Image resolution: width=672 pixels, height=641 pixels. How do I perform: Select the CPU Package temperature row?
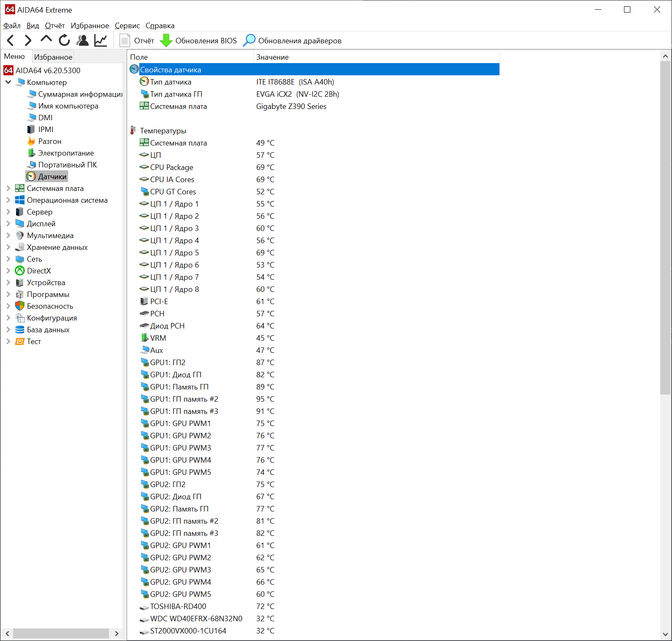pyautogui.click(x=314, y=167)
